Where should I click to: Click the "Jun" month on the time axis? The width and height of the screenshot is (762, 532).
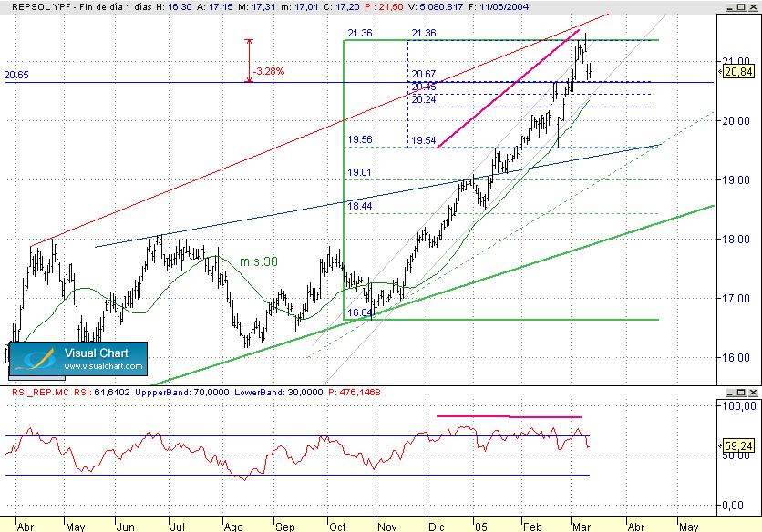[x=126, y=527]
